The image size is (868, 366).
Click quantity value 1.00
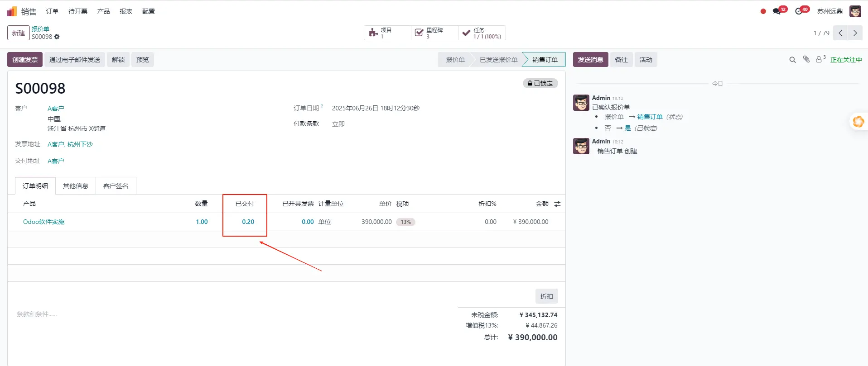pos(202,222)
